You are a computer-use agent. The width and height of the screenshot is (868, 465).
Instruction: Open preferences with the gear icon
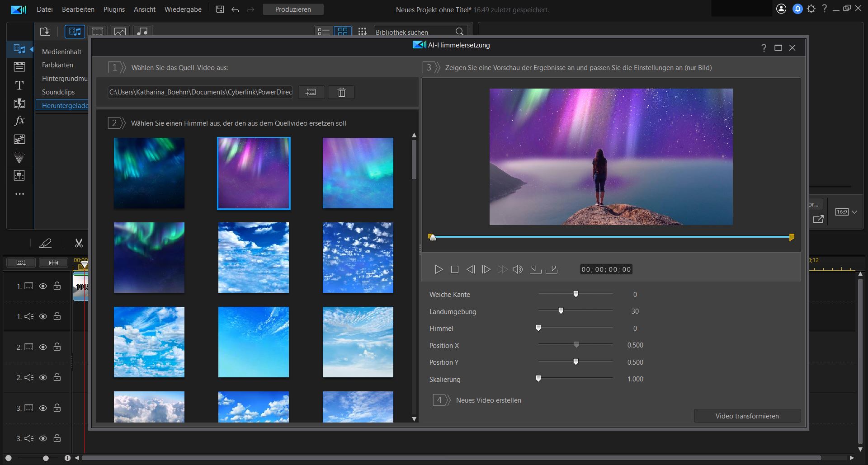click(811, 9)
